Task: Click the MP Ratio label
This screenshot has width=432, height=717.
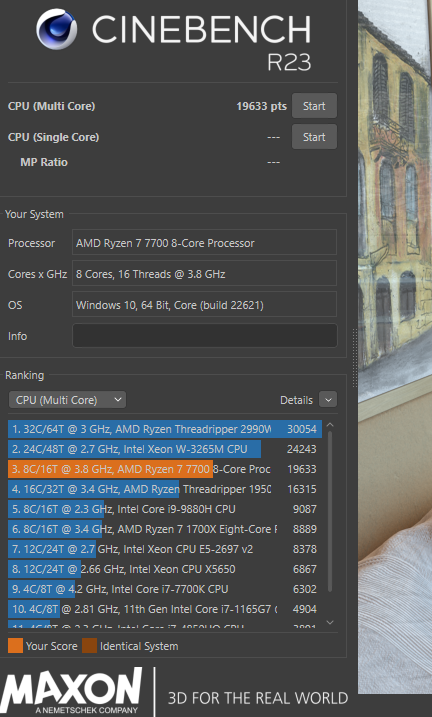Action: coord(44,162)
